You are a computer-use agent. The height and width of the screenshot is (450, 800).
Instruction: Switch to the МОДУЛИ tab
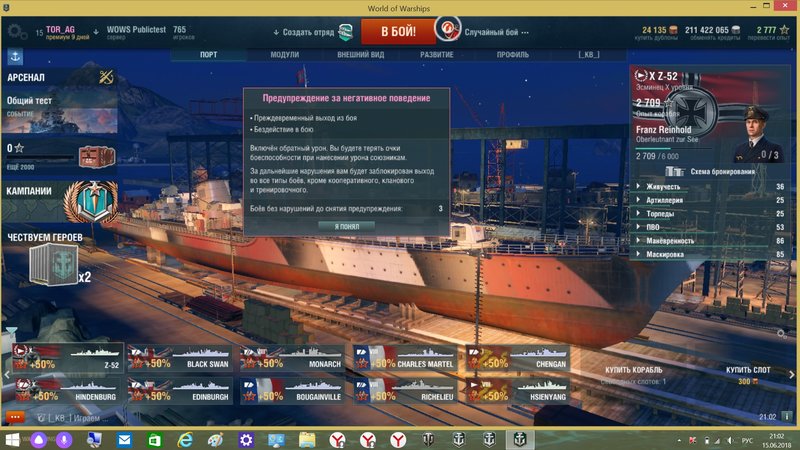285,55
